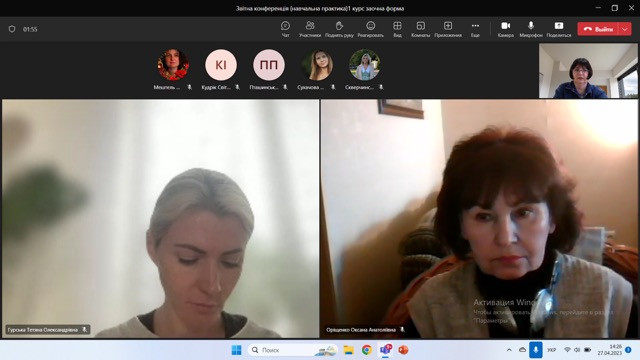Open Breakout Rooms
The height and width of the screenshot is (360, 640).
(x=420, y=29)
